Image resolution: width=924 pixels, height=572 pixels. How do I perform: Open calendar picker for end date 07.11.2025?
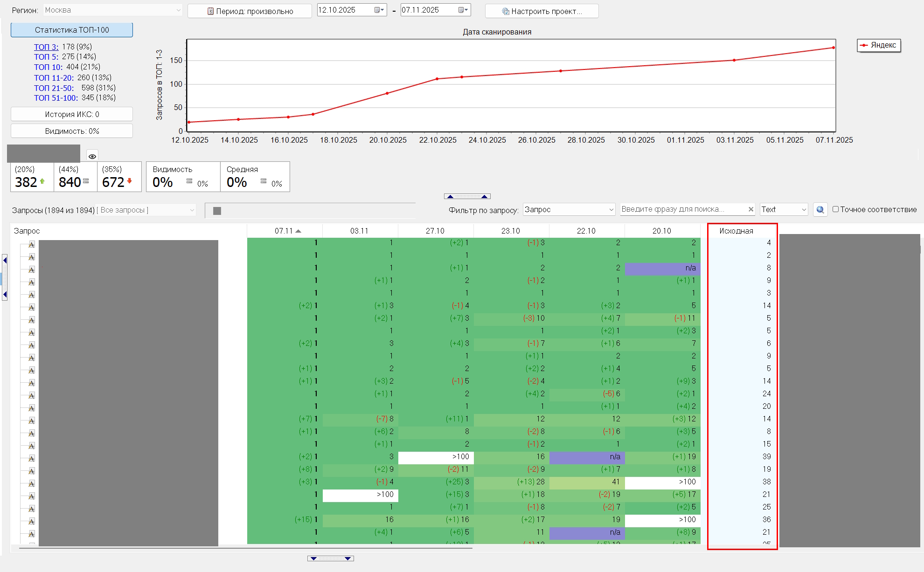(463, 10)
